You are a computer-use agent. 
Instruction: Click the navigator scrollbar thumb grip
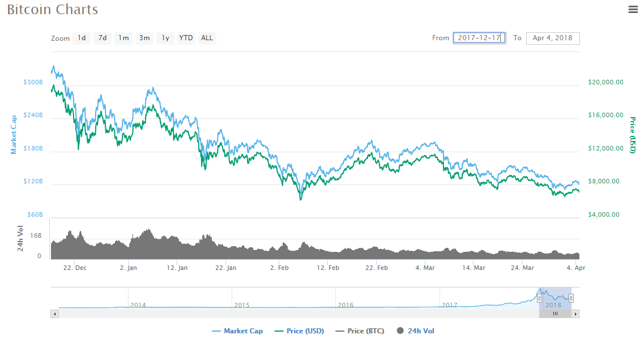pyautogui.click(x=555, y=314)
